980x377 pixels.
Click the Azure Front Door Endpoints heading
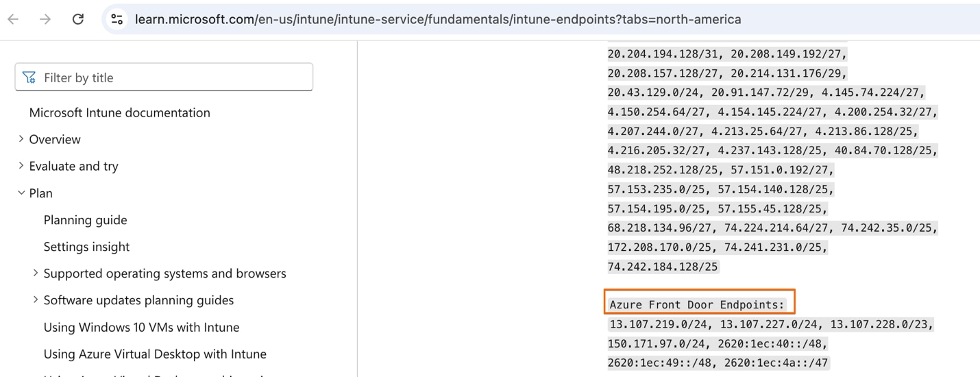(697, 304)
